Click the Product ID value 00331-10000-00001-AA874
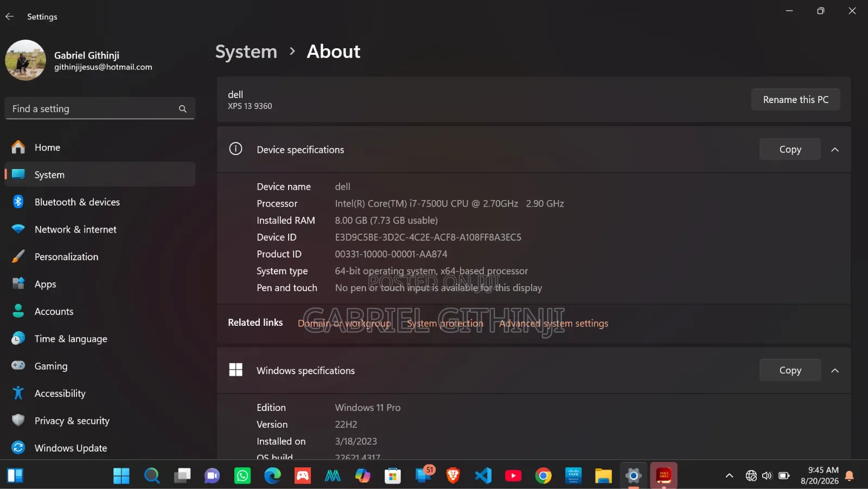Screen dimensions: 868x489 point(391,254)
